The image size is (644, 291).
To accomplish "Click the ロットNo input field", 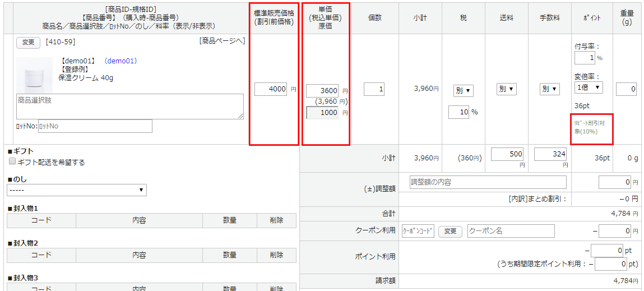I will (x=95, y=126).
